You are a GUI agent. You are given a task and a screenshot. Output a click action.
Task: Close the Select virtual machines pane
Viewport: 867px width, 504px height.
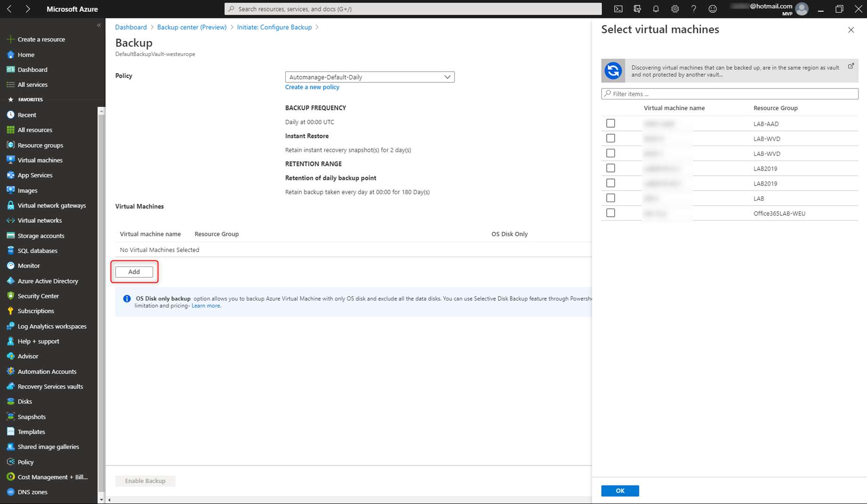(851, 30)
